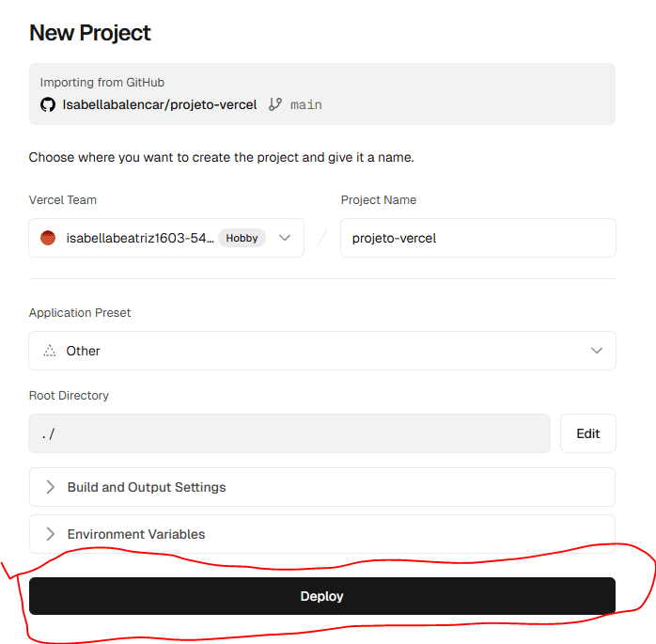Click the git branch icon
Screen dimensions: 656x644
pyautogui.click(x=275, y=104)
